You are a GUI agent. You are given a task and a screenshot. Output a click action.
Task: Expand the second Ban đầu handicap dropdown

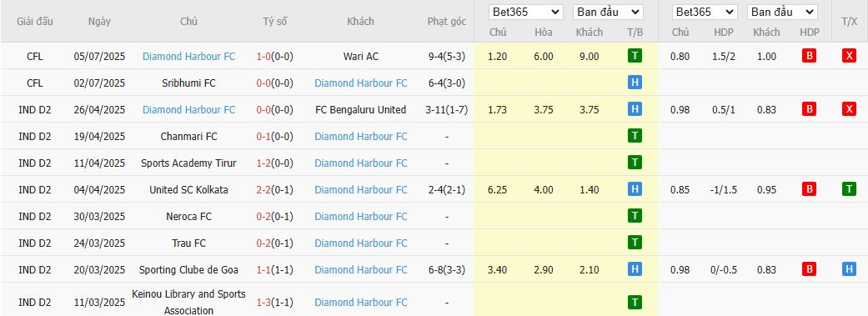pyautogui.click(x=782, y=13)
